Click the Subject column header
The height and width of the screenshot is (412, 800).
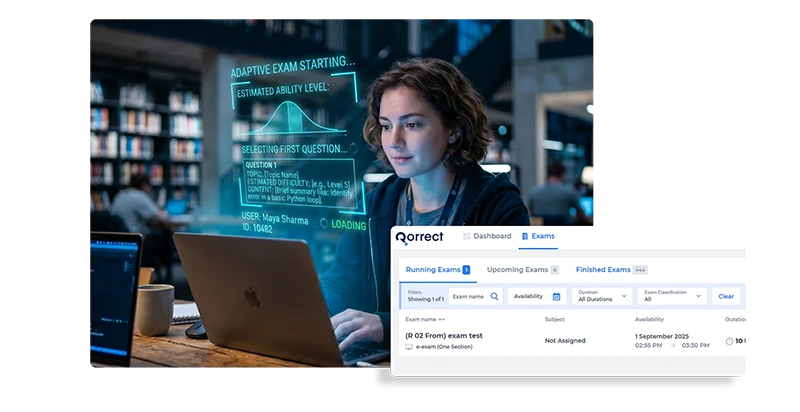[555, 320]
